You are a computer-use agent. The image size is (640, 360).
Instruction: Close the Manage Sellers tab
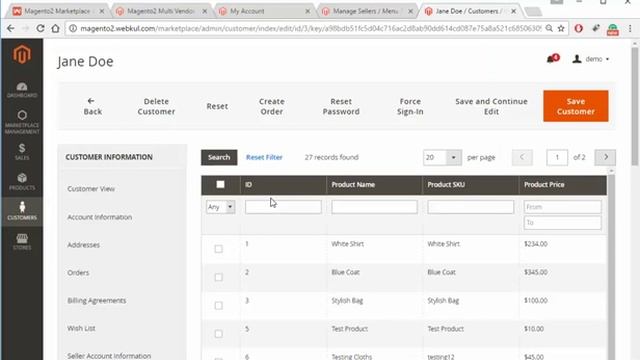pyautogui.click(x=410, y=11)
